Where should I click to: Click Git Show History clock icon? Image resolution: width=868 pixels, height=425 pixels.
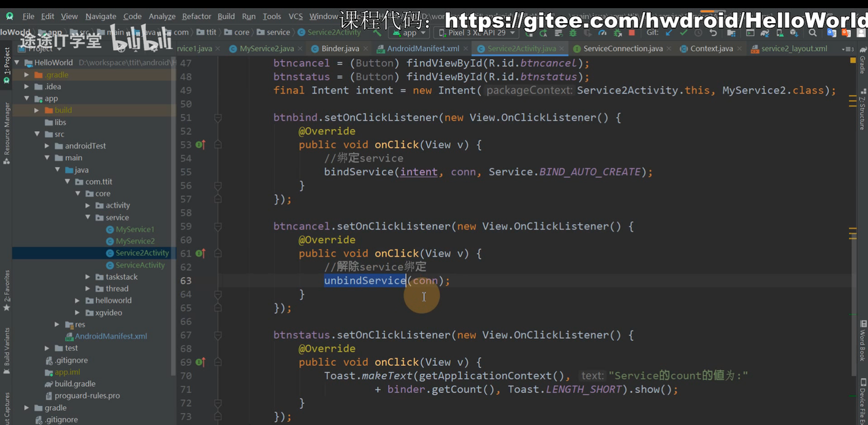tap(698, 32)
